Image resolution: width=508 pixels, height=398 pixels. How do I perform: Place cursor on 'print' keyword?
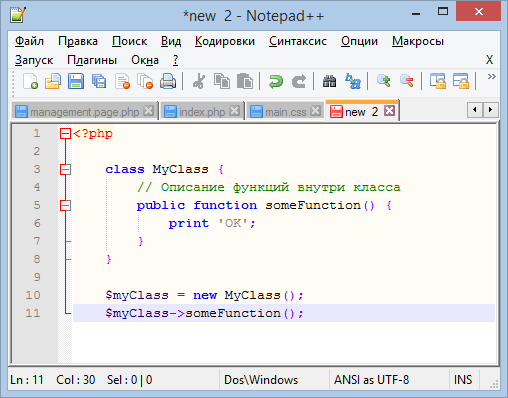[189, 223]
